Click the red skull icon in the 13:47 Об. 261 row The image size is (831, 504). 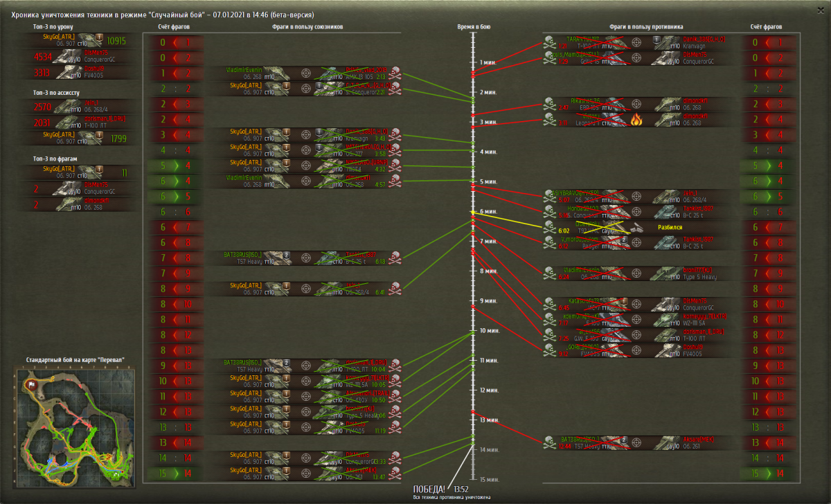pos(396,474)
